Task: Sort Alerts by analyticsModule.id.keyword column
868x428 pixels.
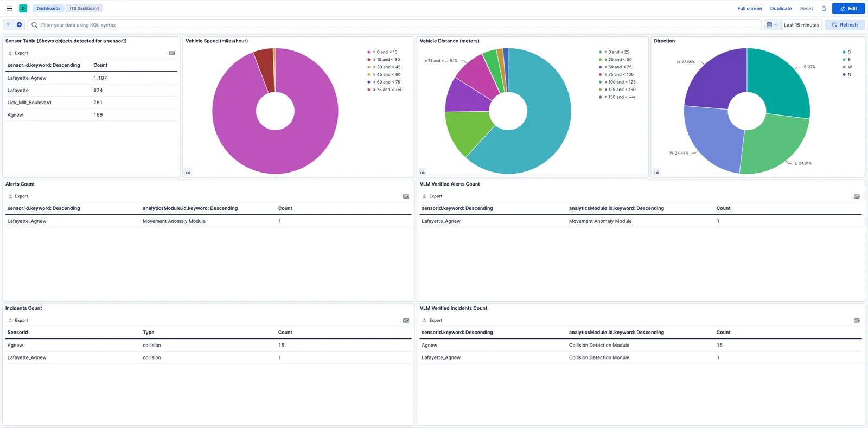Action: [x=190, y=208]
